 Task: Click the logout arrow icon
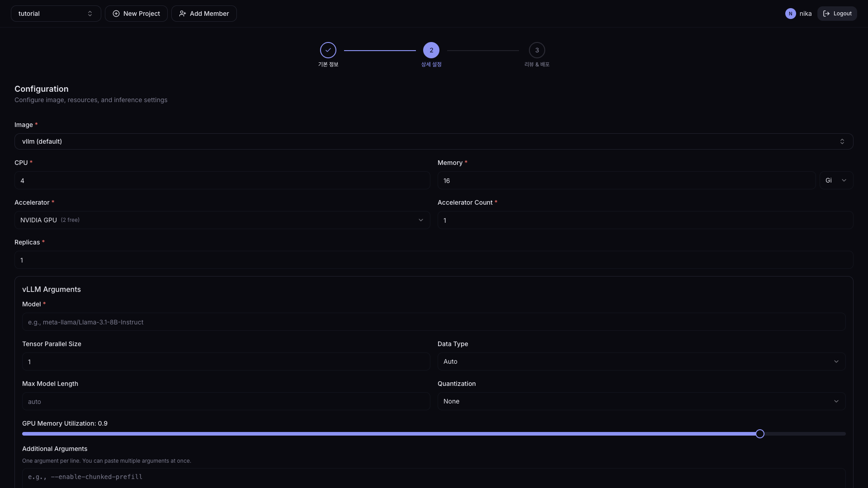click(826, 14)
